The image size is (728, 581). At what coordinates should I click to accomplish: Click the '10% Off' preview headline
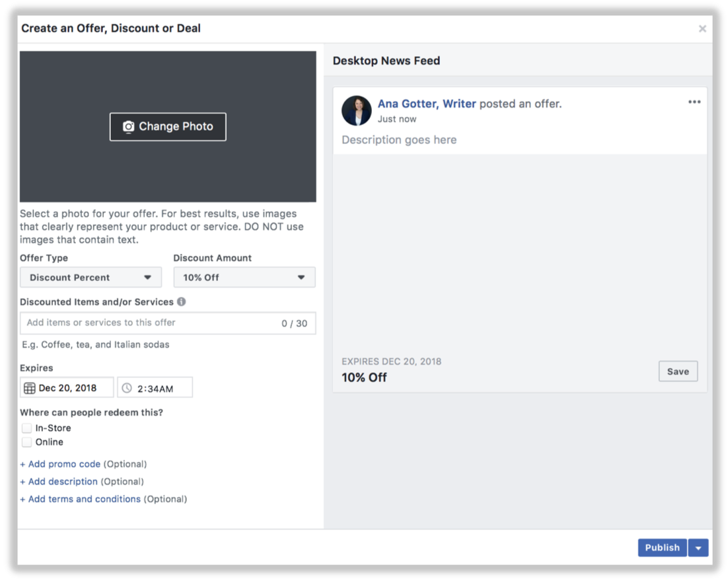(x=364, y=377)
